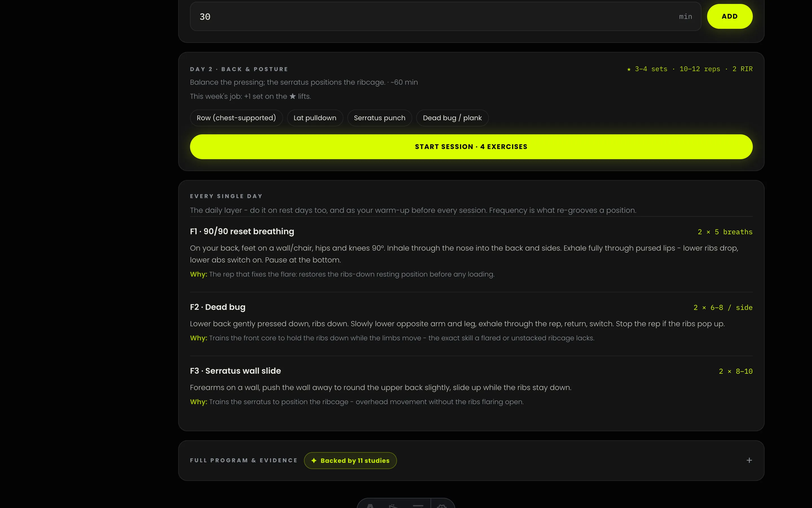Expand Full Program & Evidence with plus icon

click(x=749, y=460)
